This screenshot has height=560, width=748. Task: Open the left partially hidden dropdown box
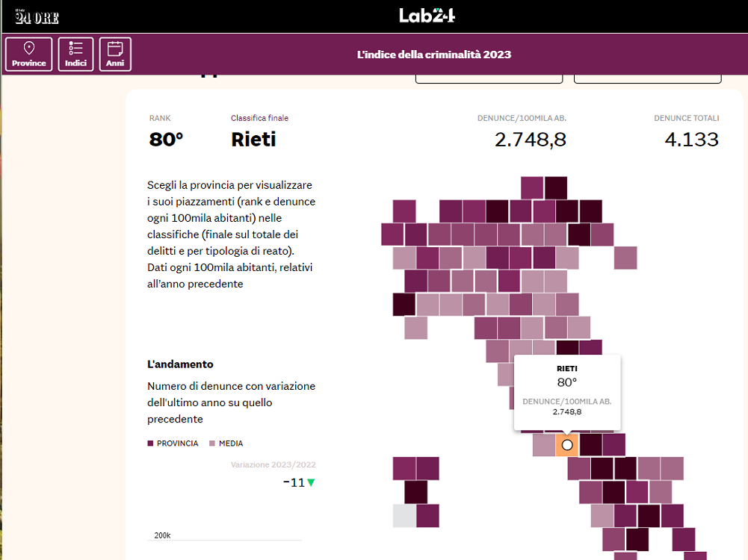point(489,78)
